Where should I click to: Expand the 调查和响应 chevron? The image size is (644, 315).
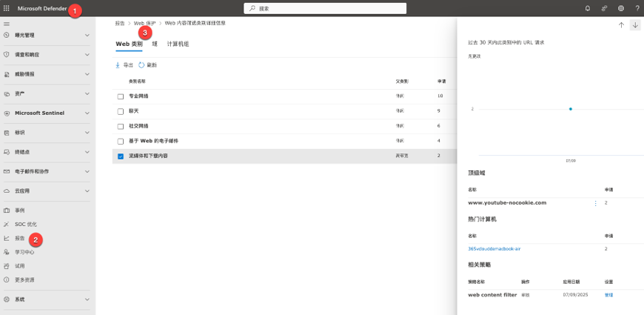(x=87, y=55)
